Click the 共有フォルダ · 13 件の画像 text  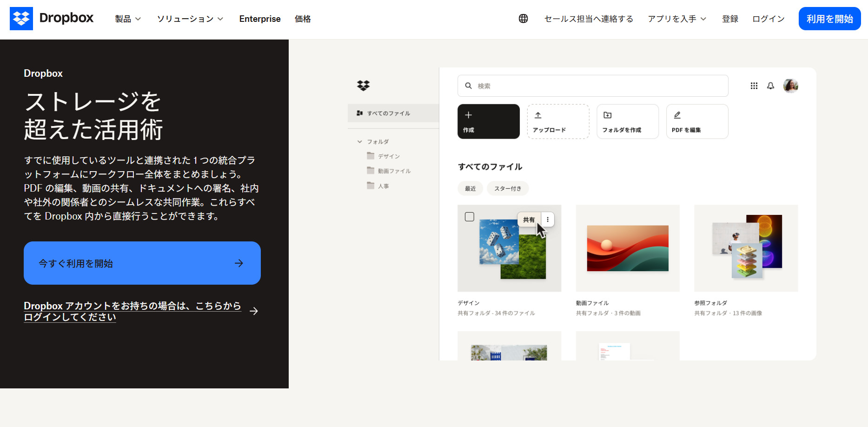(x=729, y=313)
